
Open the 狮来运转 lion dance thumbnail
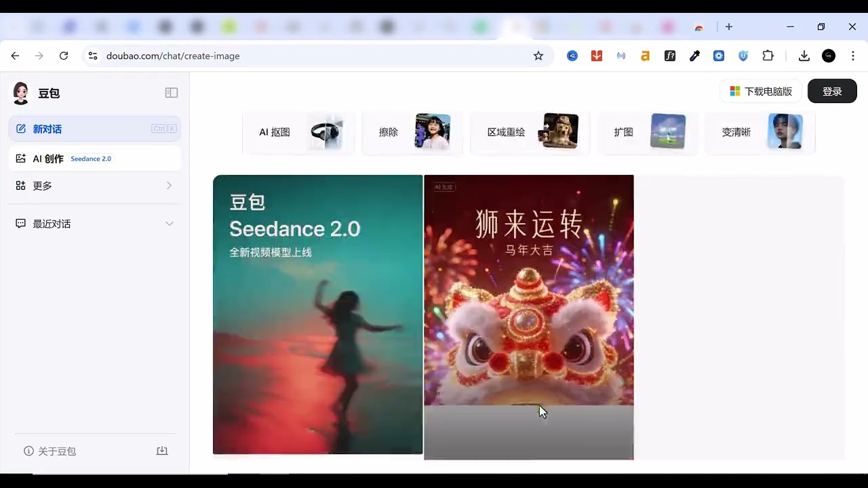click(x=529, y=317)
